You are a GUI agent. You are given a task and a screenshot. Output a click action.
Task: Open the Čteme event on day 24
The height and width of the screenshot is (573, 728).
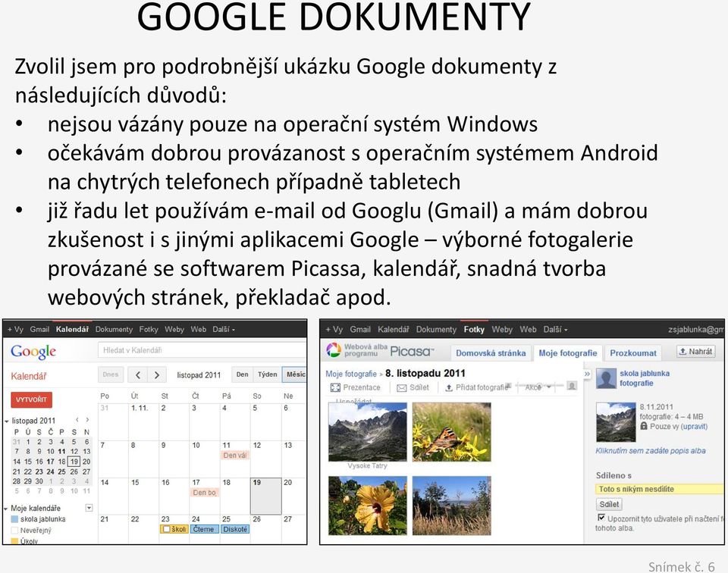(x=204, y=529)
